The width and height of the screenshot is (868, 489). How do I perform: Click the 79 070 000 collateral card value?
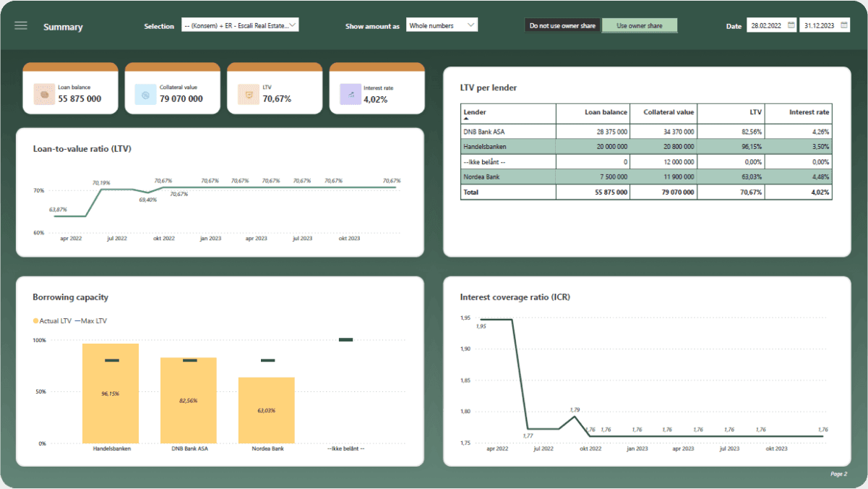click(181, 99)
